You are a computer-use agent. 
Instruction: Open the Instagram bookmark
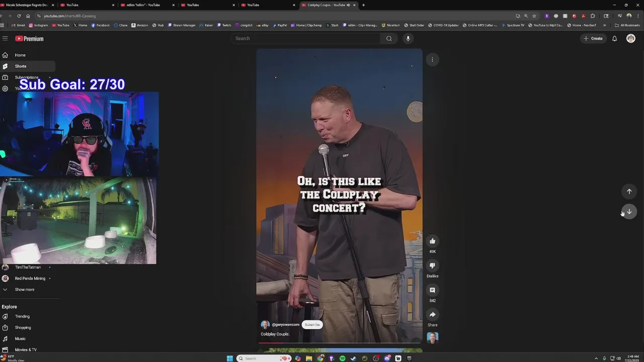coord(38,25)
